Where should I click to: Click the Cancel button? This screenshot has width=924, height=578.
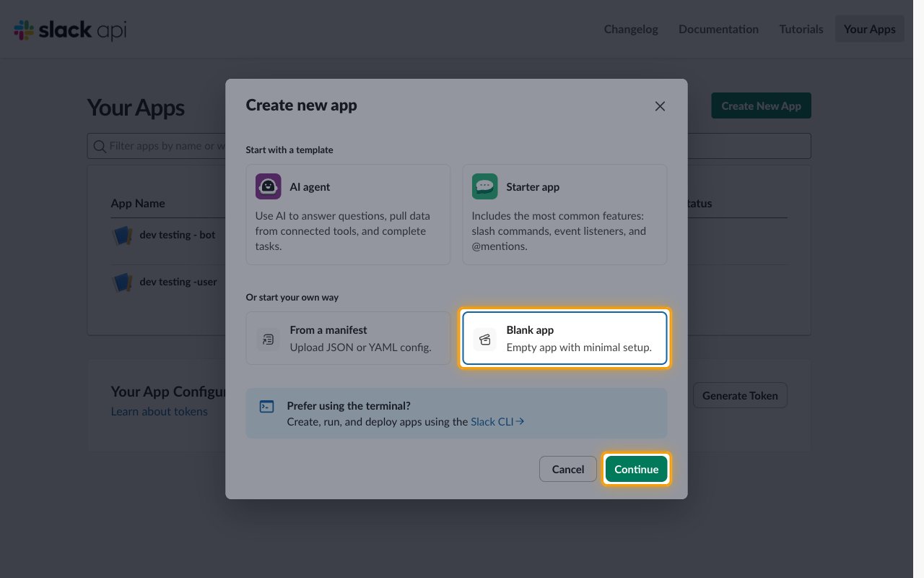(568, 469)
